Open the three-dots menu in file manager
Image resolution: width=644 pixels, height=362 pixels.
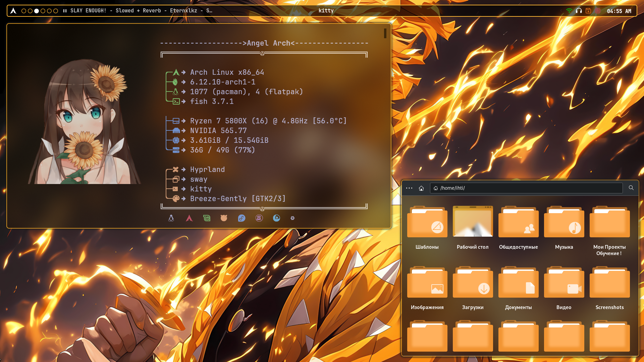tap(409, 188)
